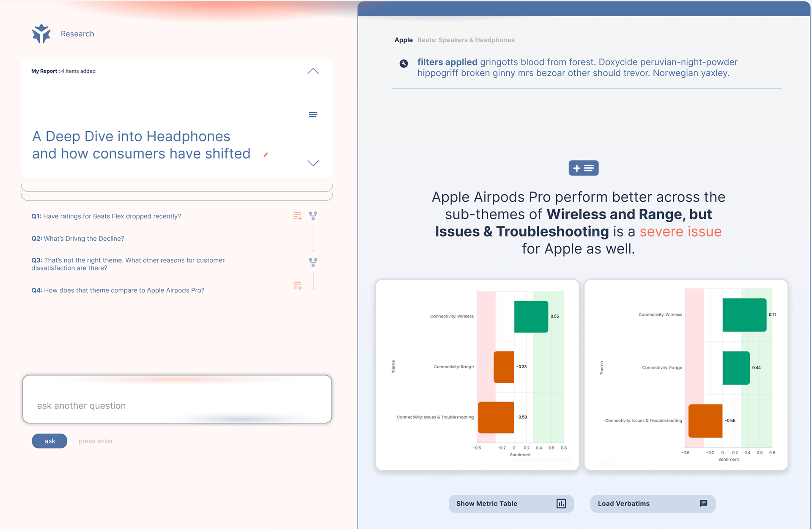The height and width of the screenshot is (529, 812).
Task: Click the -0.55 Troubleshooting bar in right chart
Action: point(705,421)
